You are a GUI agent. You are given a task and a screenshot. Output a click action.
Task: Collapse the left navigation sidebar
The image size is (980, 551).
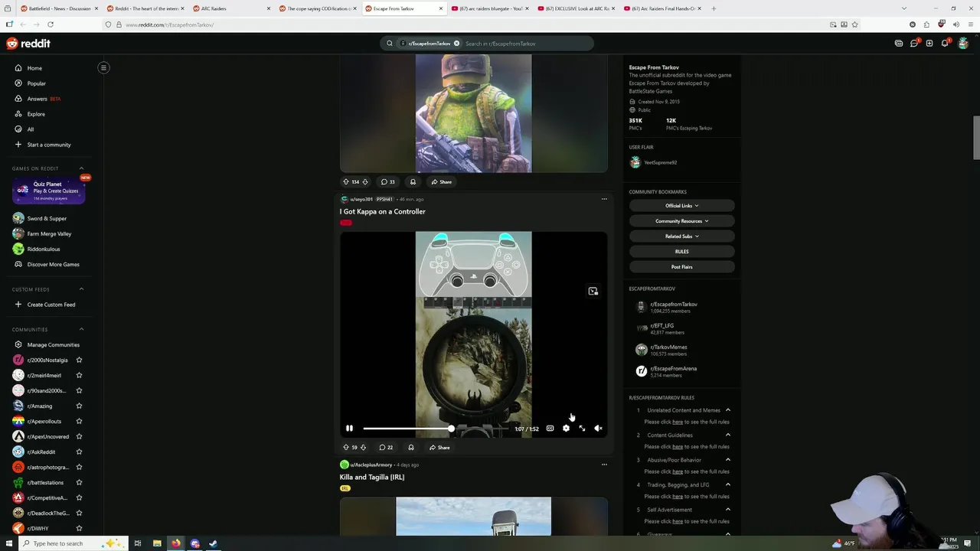tap(103, 67)
